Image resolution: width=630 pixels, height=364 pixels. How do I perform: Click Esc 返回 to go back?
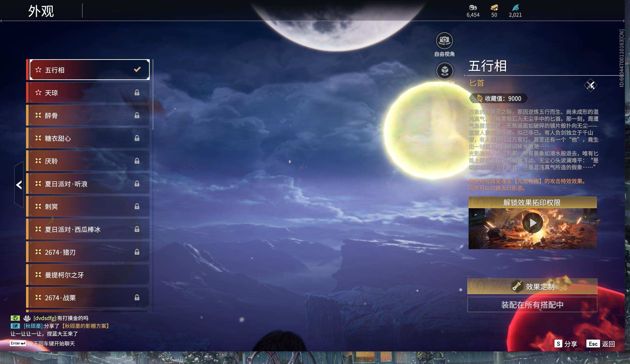[601, 344]
